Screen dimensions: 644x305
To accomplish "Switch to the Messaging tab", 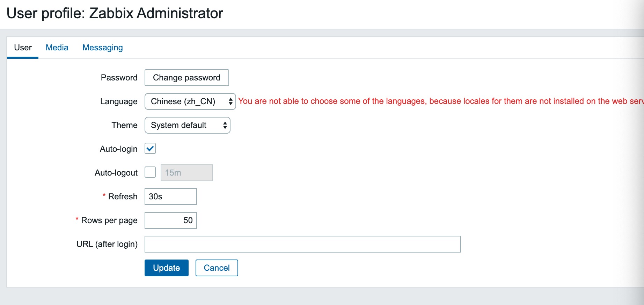I will pos(103,48).
